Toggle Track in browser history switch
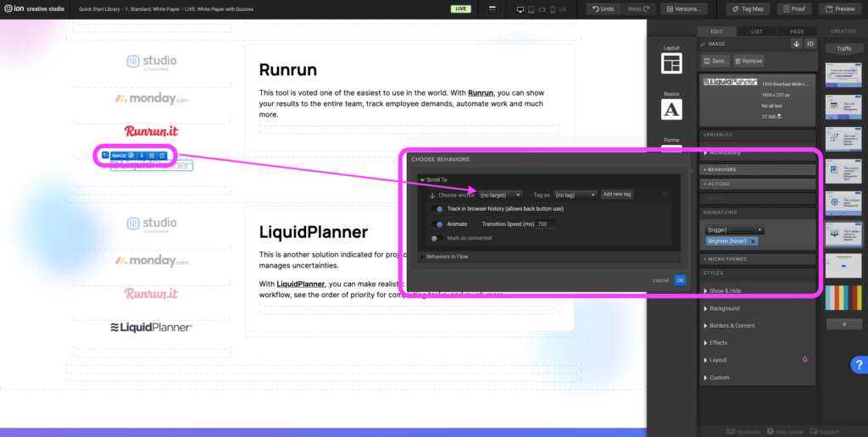The image size is (868, 437). (x=437, y=209)
